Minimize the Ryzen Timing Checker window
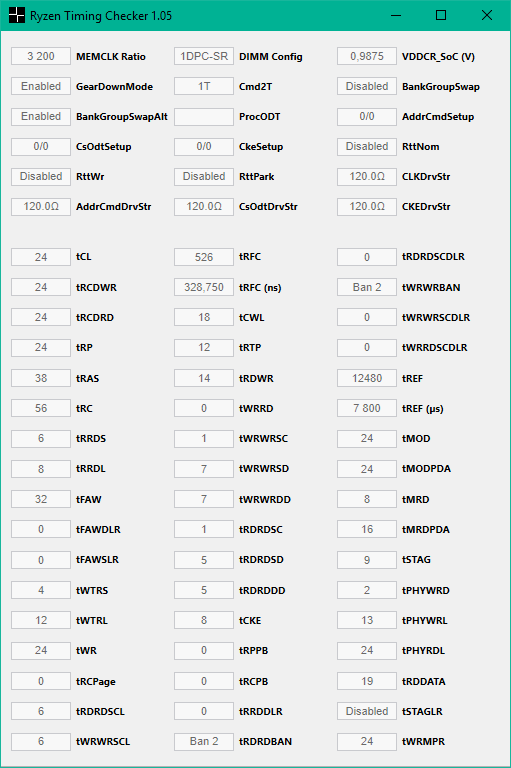511x768 pixels. click(x=396, y=15)
